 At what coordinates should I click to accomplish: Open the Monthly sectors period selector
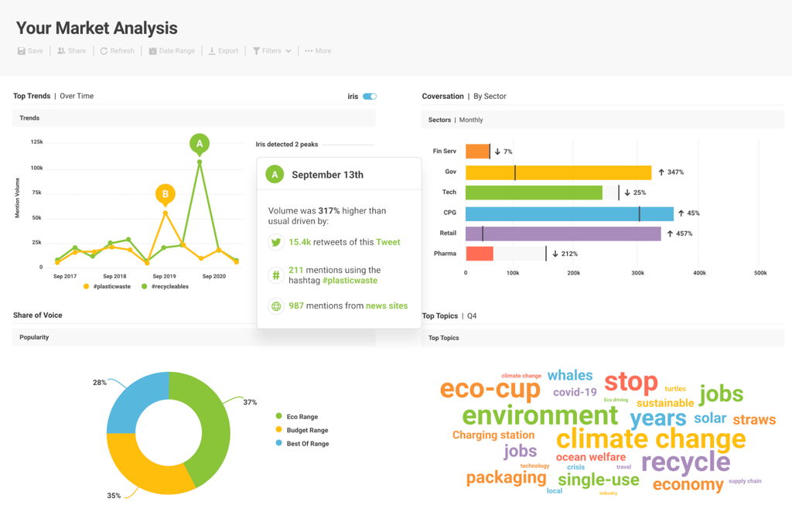[471, 120]
